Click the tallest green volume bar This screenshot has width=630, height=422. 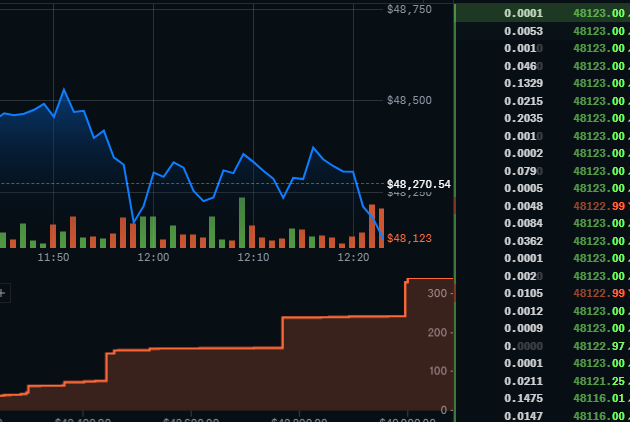(242, 222)
